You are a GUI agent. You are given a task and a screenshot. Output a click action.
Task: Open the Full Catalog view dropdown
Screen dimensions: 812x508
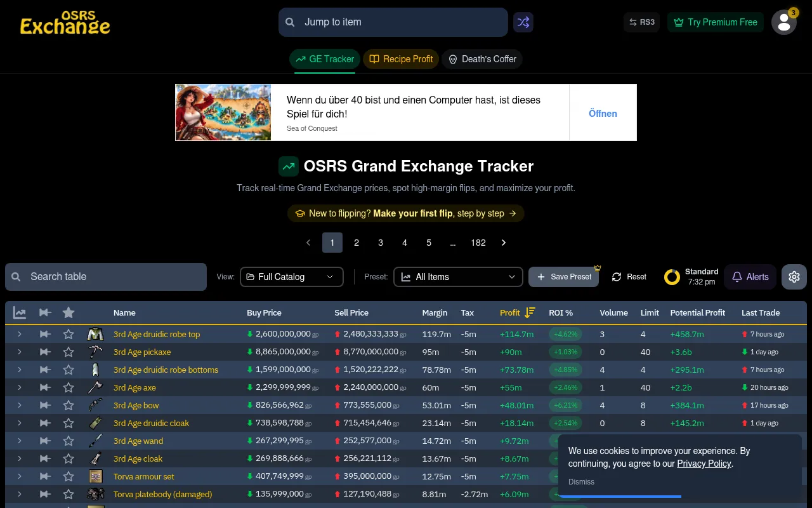click(292, 277)
